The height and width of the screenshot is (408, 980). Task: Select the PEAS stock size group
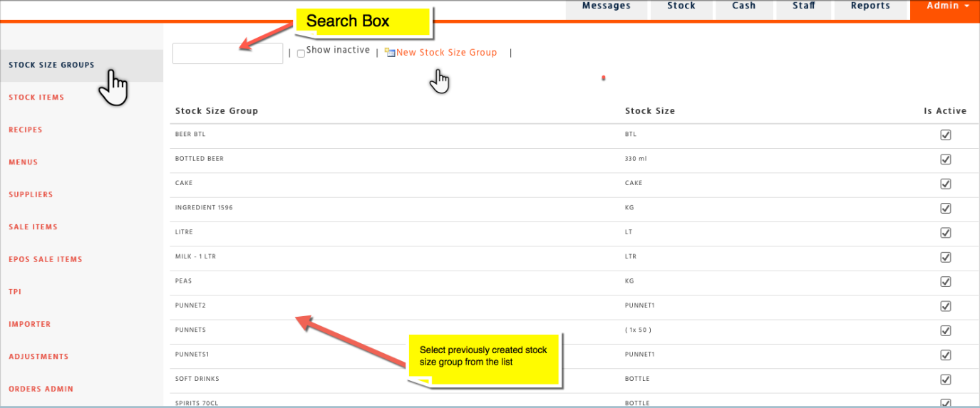(183, 281)
